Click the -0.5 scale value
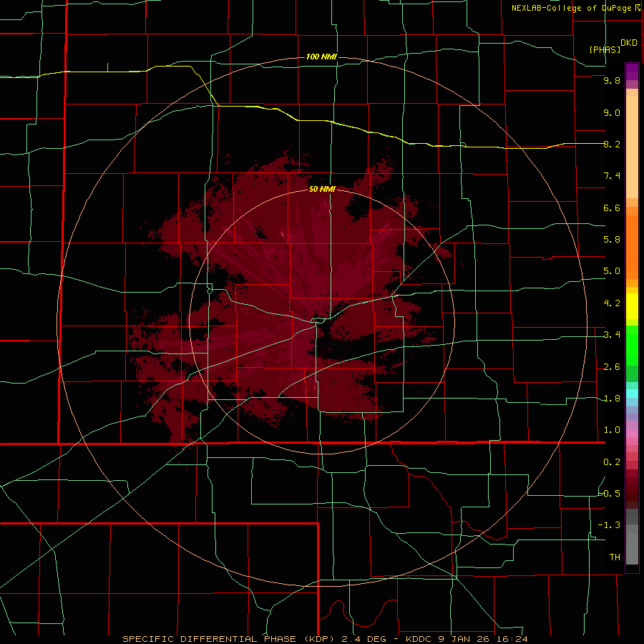644x644 pixels. pyautogui.click(x=610, y=494)
